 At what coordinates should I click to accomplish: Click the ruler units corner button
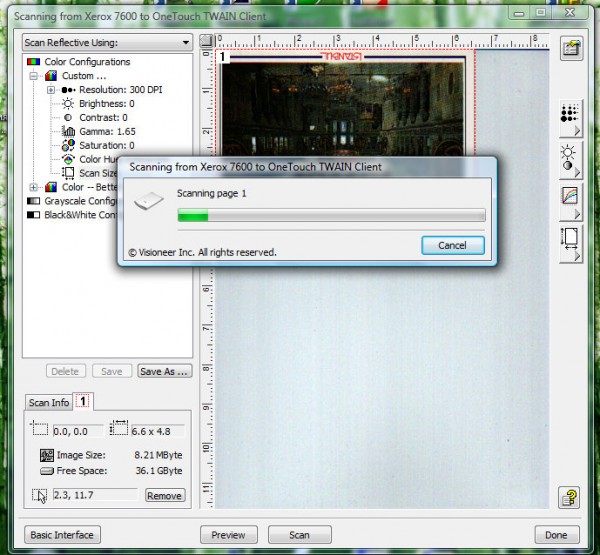pyautogui.click(x=206, y=41)
